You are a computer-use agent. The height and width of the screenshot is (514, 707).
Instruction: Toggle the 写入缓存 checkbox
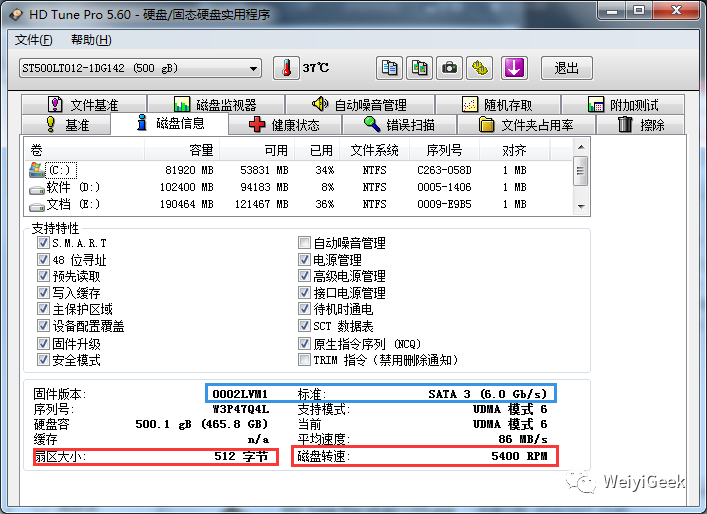[x=43, y=292]
